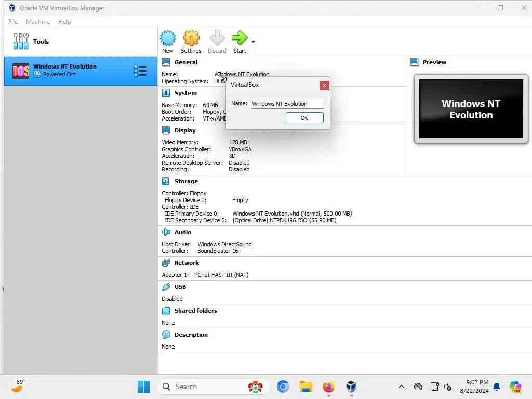Viewport: 532px width, 399px height.
Task: Click the VBoxVGA graphics controller value
Action: tap(240, 149)
